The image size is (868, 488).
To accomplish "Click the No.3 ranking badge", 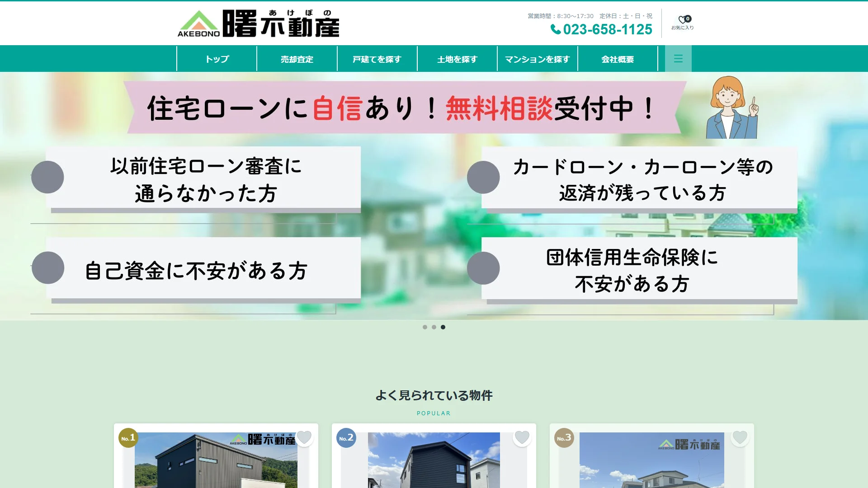I will click(564, 438).
